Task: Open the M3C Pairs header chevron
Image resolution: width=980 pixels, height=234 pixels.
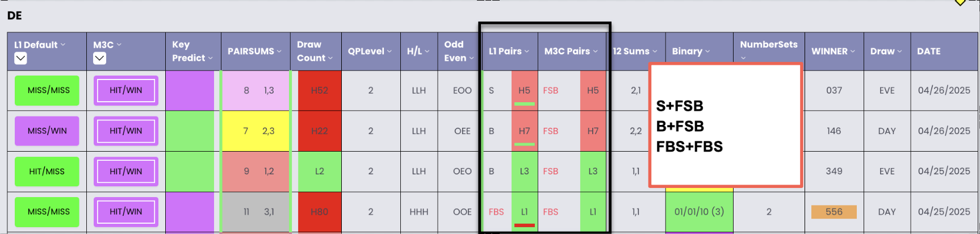Action: tap(596, 51)
